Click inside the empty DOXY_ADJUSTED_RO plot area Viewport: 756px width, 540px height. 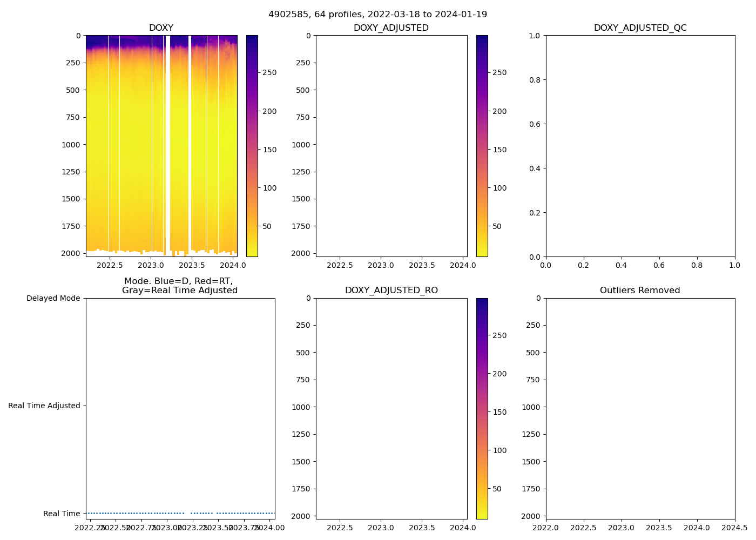click(x=391, y=408)
